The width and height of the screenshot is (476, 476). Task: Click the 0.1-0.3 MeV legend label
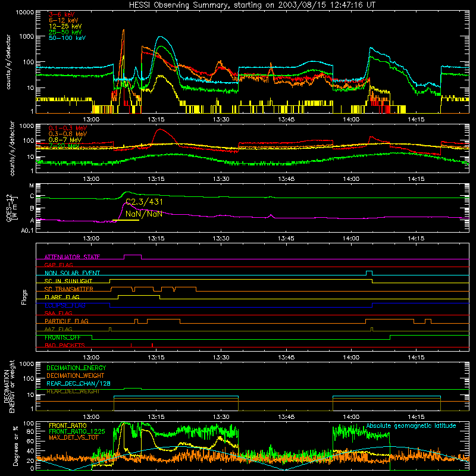pyautogui.click(x=68, y=128)
